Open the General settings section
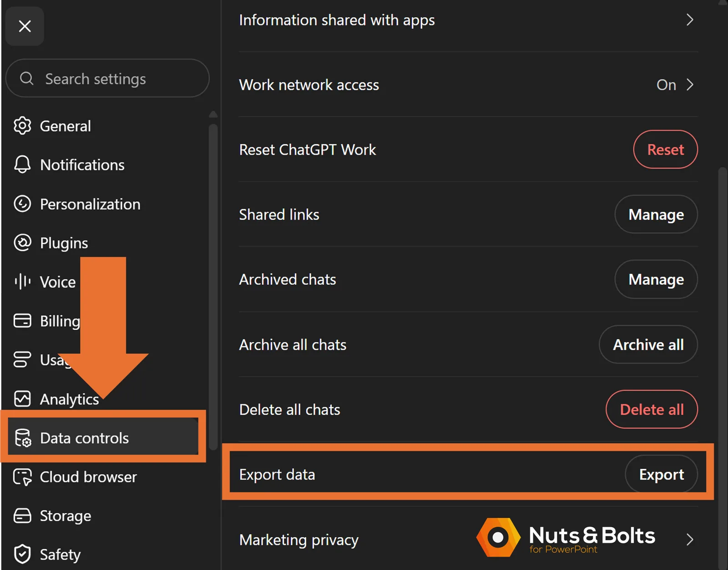 click(x=65, y=126)
